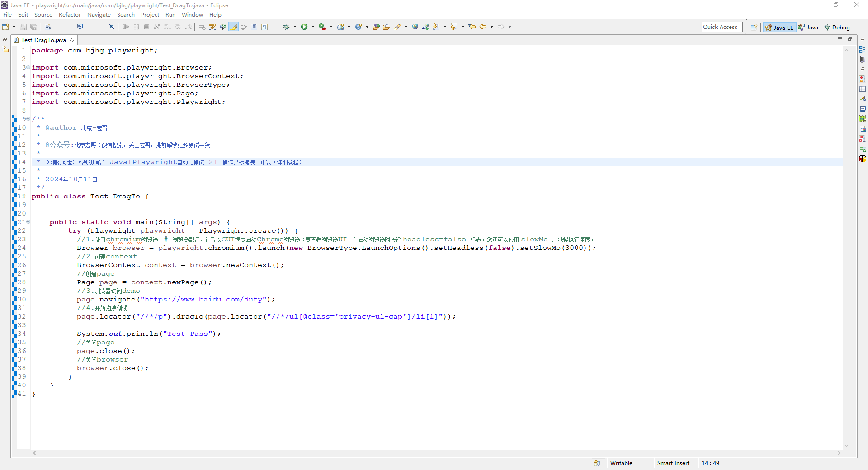This screenshot has height=470, width=868.
Task: Open dropdown arrow next to Debug bug icon
Action: 295,27
